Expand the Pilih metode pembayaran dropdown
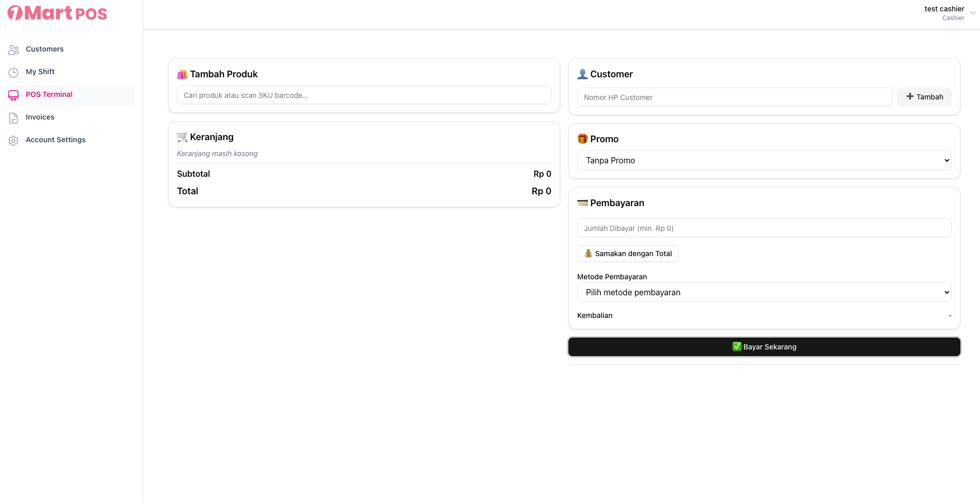Screen dimensions: 980x503 [764, 292]
